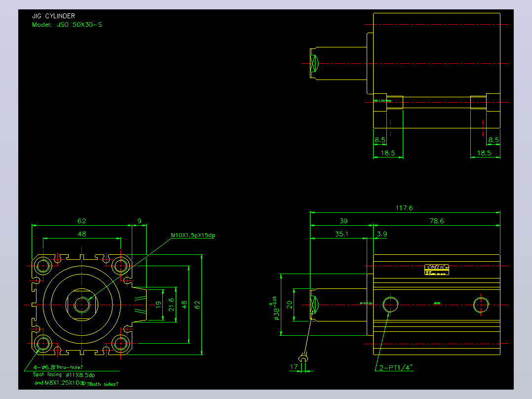Click the 19 vertical dimension
This screenshot has width=532, height=399.
pos(158,305)
